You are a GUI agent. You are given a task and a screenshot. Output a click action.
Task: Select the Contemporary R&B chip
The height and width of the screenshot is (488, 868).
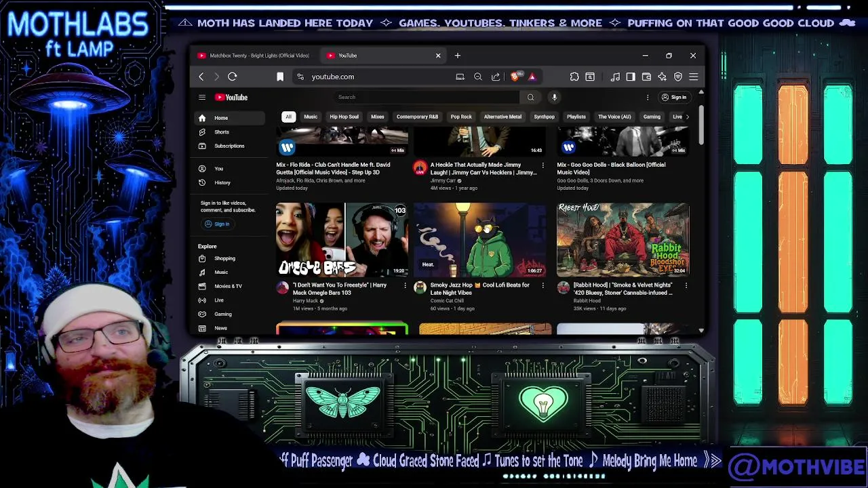coord(417,117)
